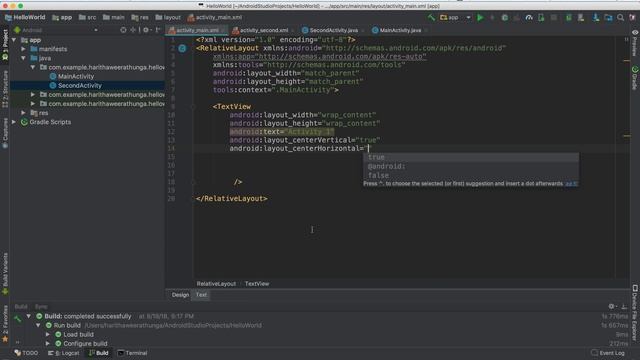Expand the manifests folder

tap(23, 49)
